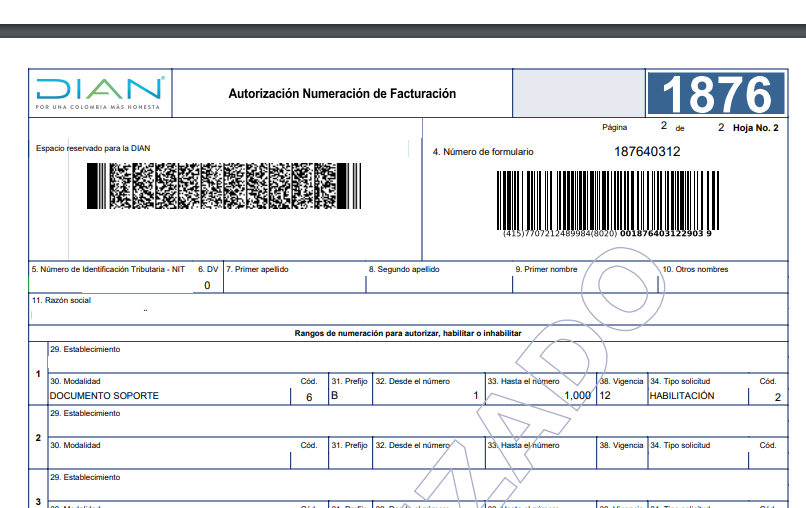Click Espacio reservado para la DIAN label
This screenshot has width=806, height=508.
coord(93,148)
